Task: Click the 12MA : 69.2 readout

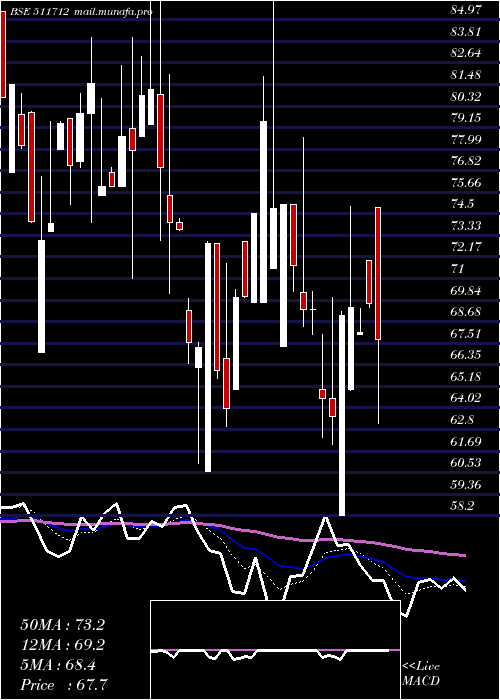Action: [63, 645]
